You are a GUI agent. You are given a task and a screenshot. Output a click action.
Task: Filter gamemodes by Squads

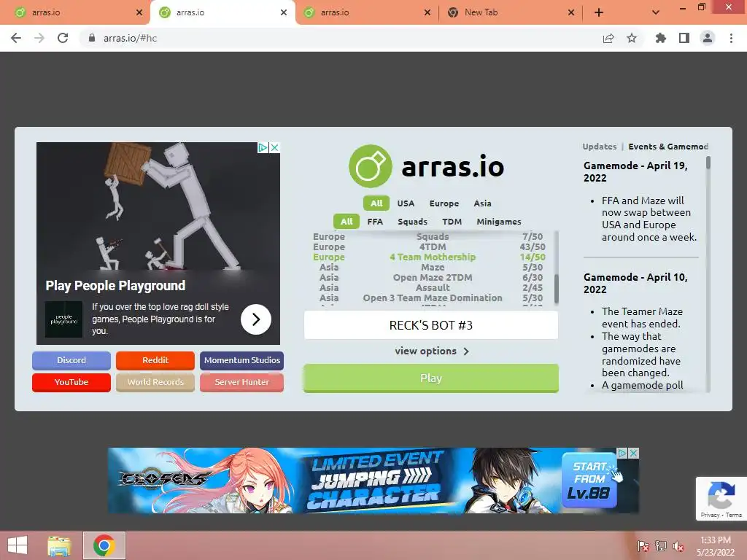pos(413,222)
